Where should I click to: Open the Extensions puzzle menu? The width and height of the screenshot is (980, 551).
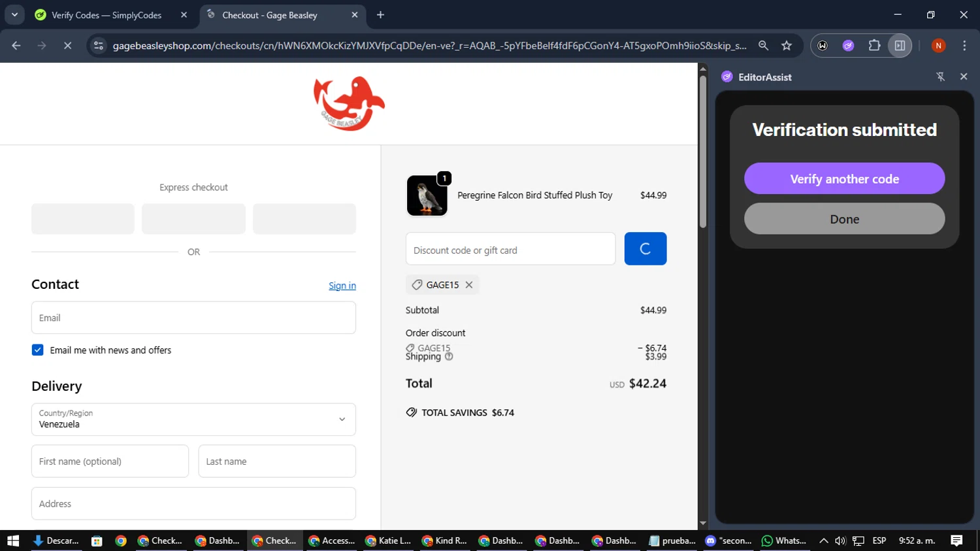tap(874, 46)
